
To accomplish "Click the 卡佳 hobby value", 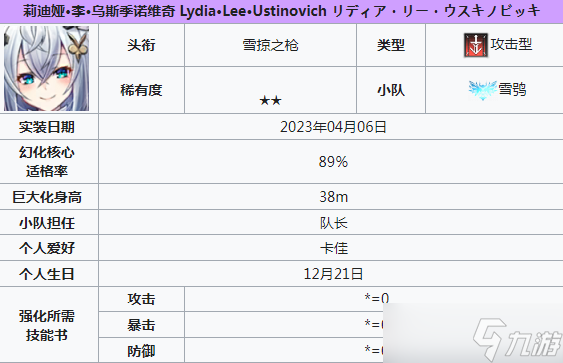I will 334,248.
